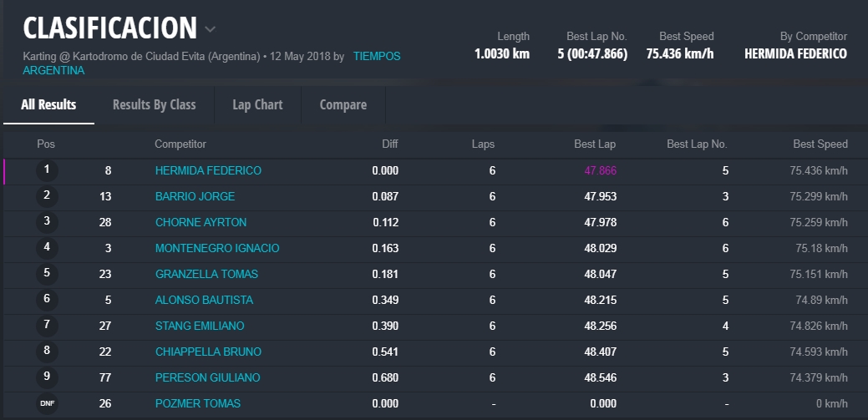Click position 9 badge icon
Image resolution: width=868 pixels, height=420 pixels.
pos(47,377)
